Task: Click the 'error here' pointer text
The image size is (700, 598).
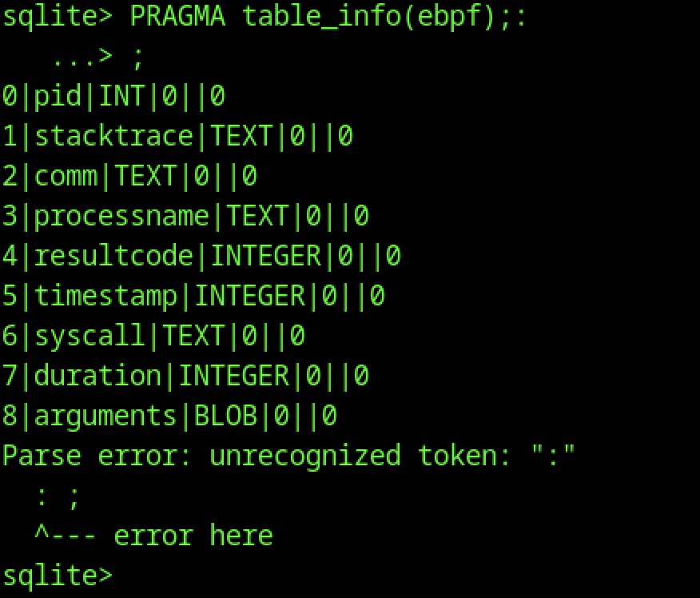Action: click(x=192, y=535)
